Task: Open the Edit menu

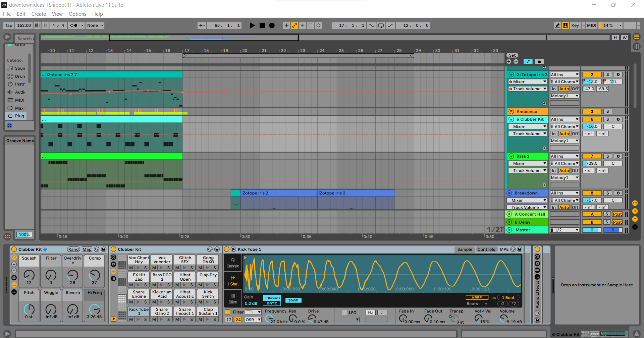Action: [x=21, y=14]
